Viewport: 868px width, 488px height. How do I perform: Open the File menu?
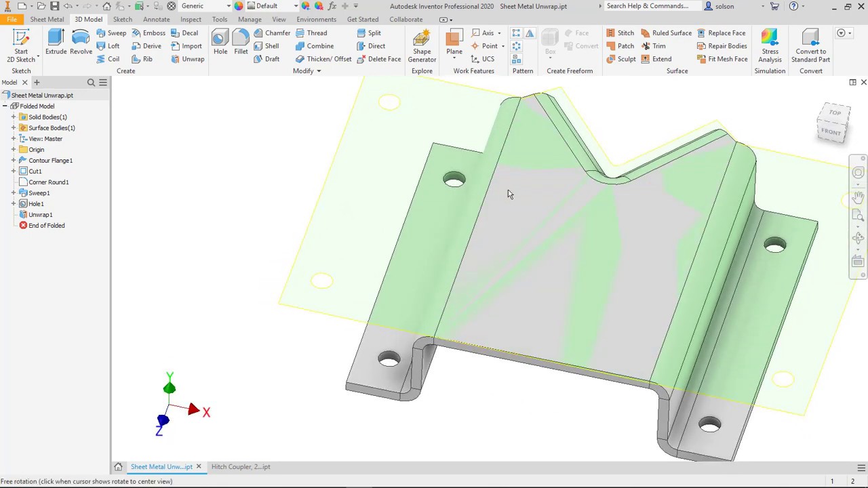pos(12,20)
